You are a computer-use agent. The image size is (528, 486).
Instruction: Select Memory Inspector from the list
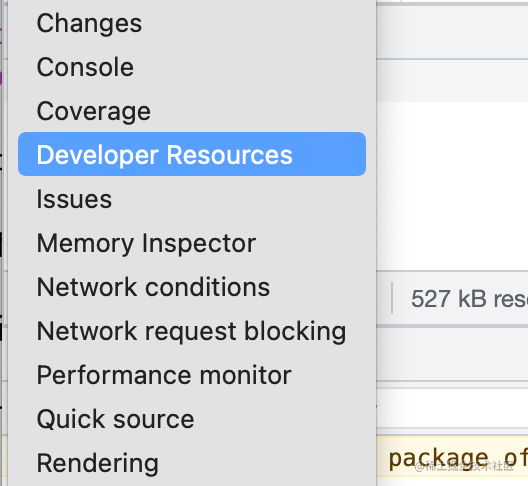click(x=146, y=243)
